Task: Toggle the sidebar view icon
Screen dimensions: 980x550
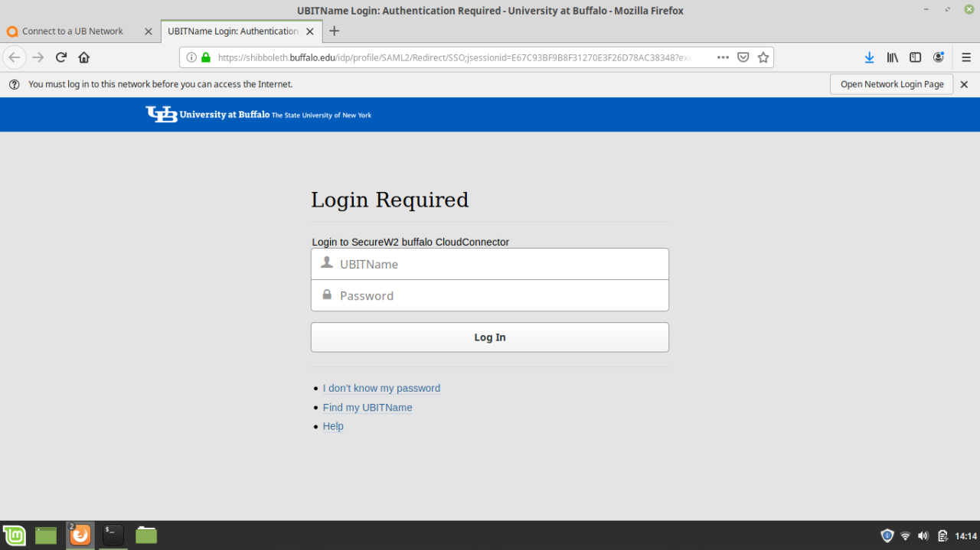Action: click(915, 57)
